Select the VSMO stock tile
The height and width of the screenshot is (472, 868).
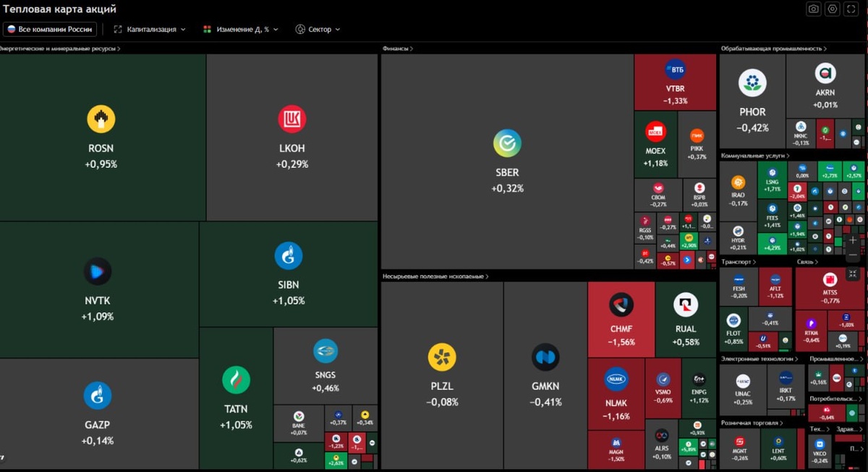pos(663,388)
